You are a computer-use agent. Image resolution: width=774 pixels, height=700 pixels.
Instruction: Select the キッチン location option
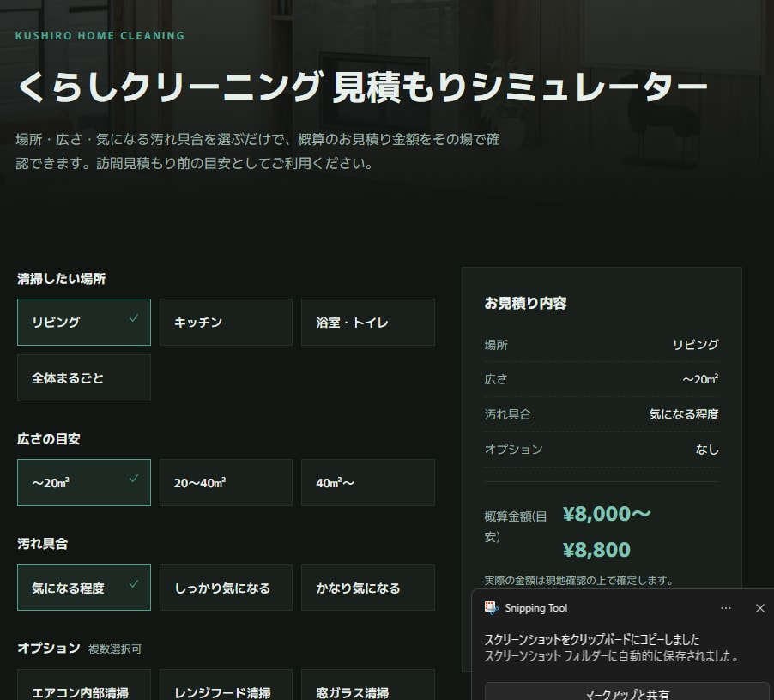pyautogui.click(x=226, y=323)
